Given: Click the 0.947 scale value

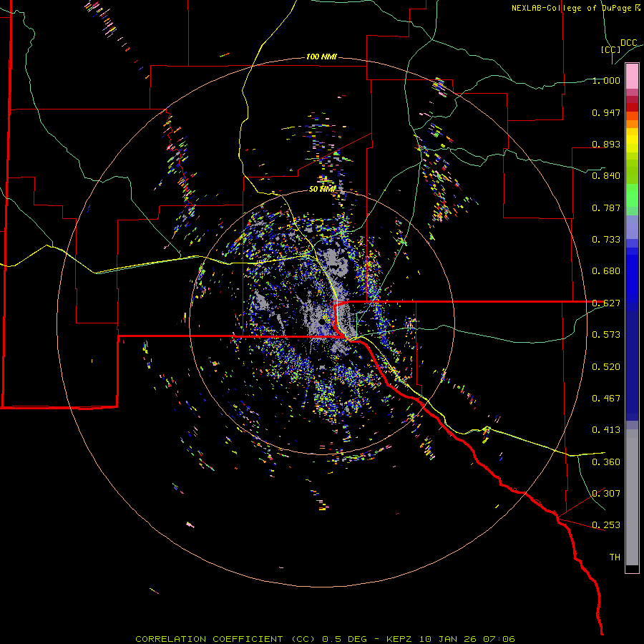Looking at the screenshot, I should pos(606,112).
